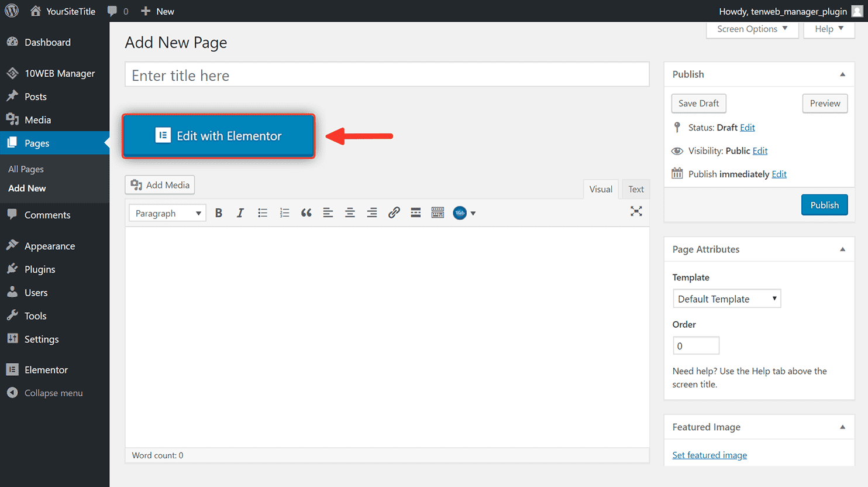This screenshot has width=868, height=487.
Task: Open the Default Template dropdown
Action: pyautogui.click(x=727, y=299)
